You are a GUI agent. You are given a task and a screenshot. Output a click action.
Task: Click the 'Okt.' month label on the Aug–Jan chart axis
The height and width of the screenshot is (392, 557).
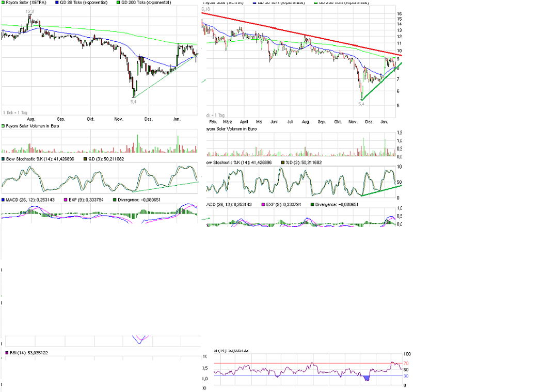pyautogui.click(x=90, y=119)
